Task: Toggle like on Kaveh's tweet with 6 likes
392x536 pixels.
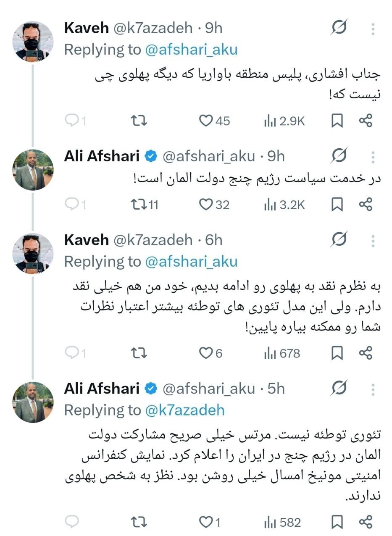Action: [206, 353]
